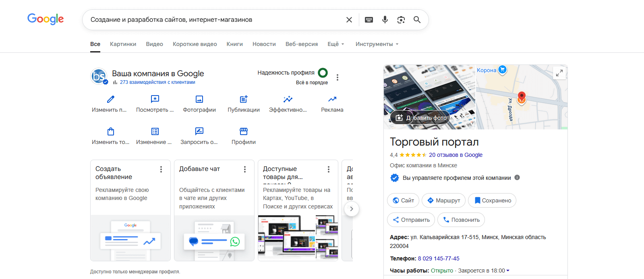
Task: Click the Позвонить button
Action: (461, 220)
